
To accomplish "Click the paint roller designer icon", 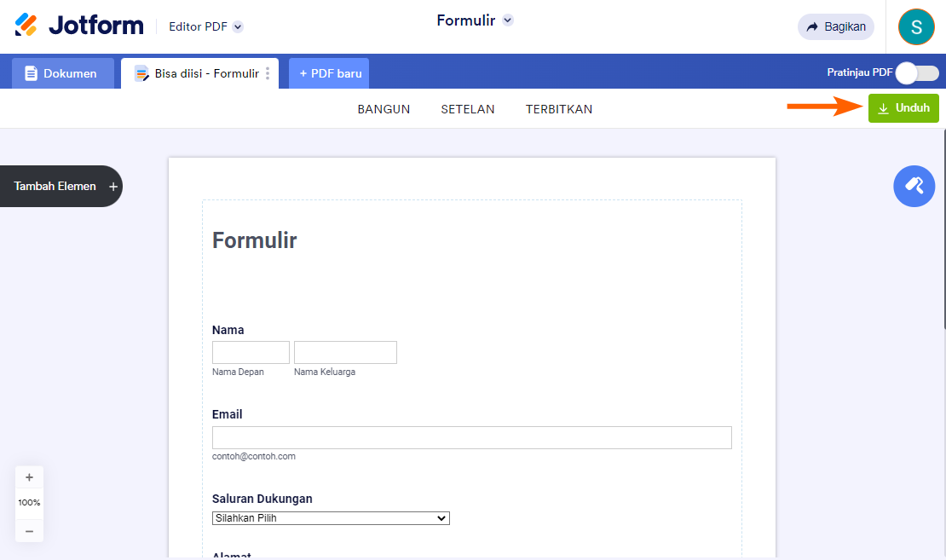I will pyautogui.click(x=914, y=186).
